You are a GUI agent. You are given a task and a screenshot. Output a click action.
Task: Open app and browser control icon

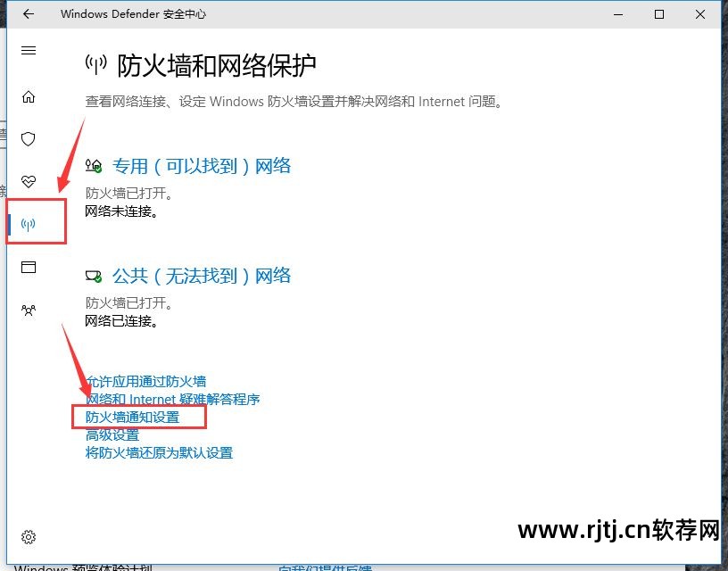(28, 267)
